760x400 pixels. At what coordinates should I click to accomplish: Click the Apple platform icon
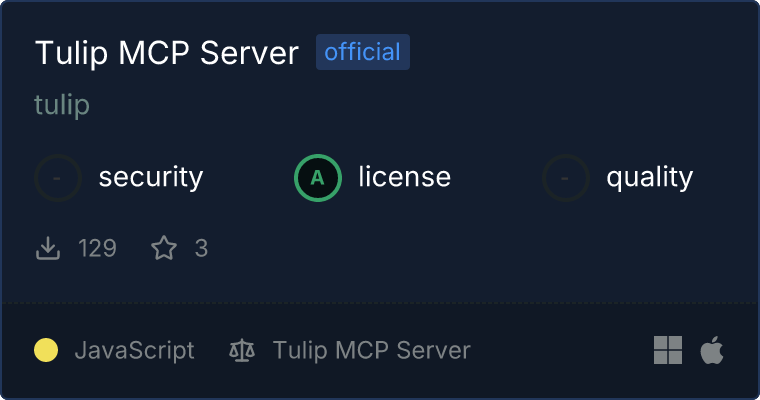[712, 350]
